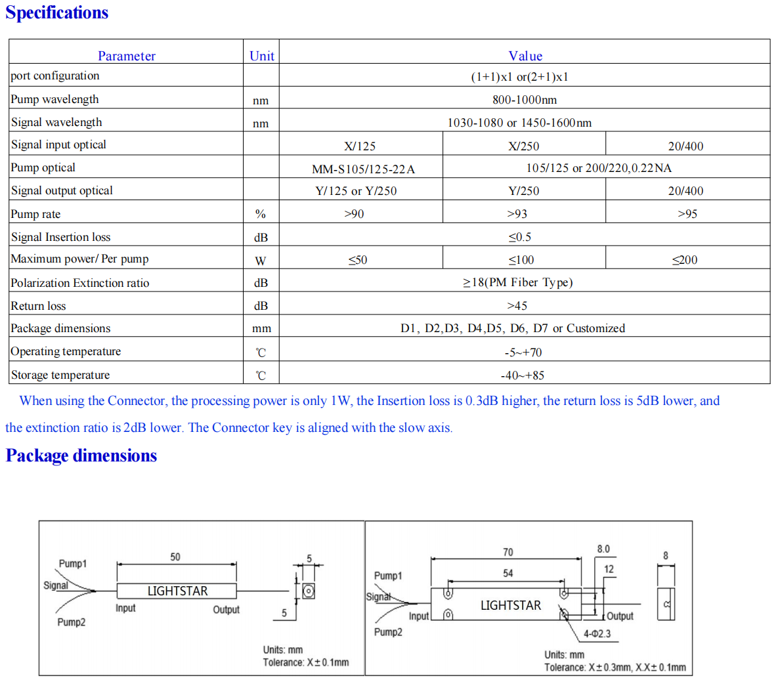Viewport: 784px width, 684px height.
Task: Select the 'Package dimensions' table row label
Action: [60, 328]
